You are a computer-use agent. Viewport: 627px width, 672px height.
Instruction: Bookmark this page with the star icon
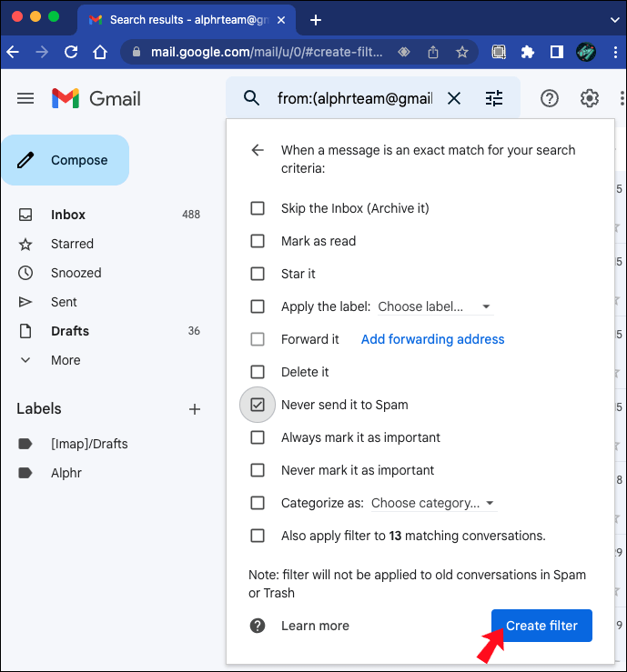tap(462, 52)
